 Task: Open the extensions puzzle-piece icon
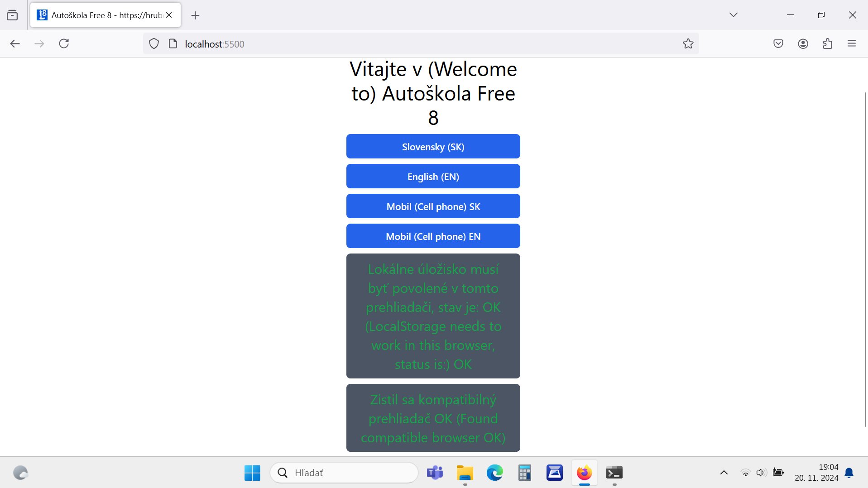pyautogui.click(x=827, y=43)
